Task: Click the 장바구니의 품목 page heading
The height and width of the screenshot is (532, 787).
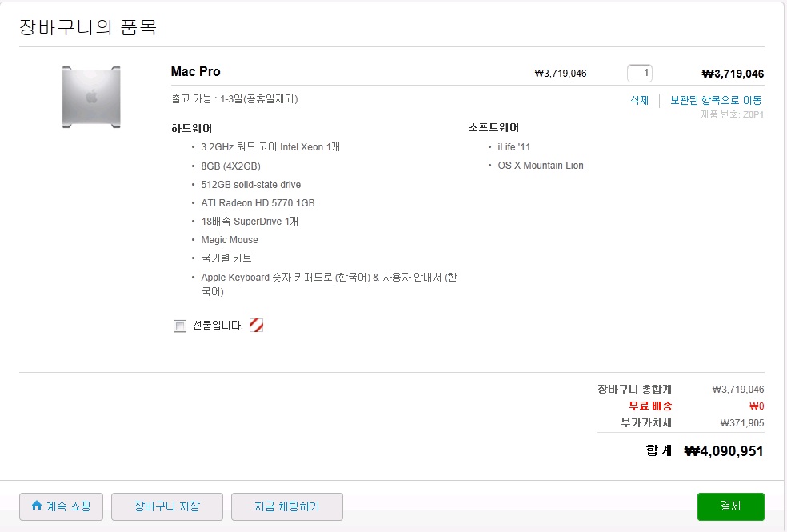Action: [88, 28]
